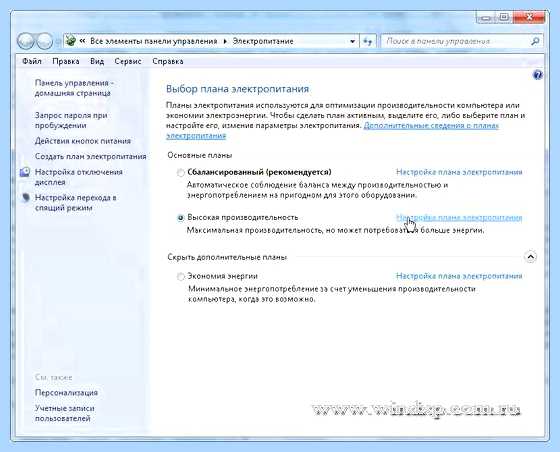The image size is (560, 452).
Task: Select the Высокая производительность plan
Action: click(181, 218)
